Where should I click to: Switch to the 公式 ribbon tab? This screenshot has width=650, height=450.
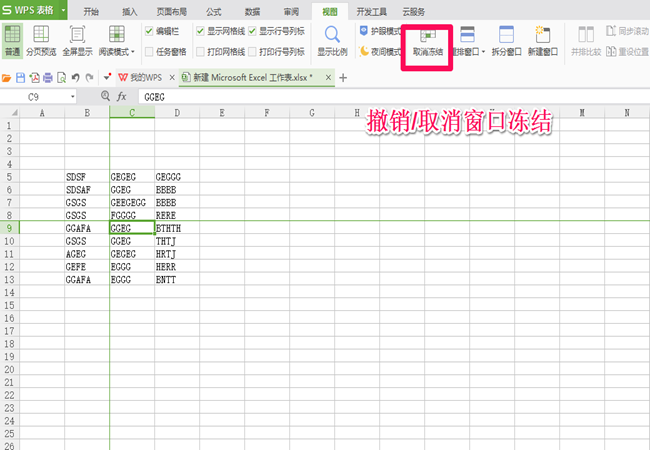click(214, 12)
